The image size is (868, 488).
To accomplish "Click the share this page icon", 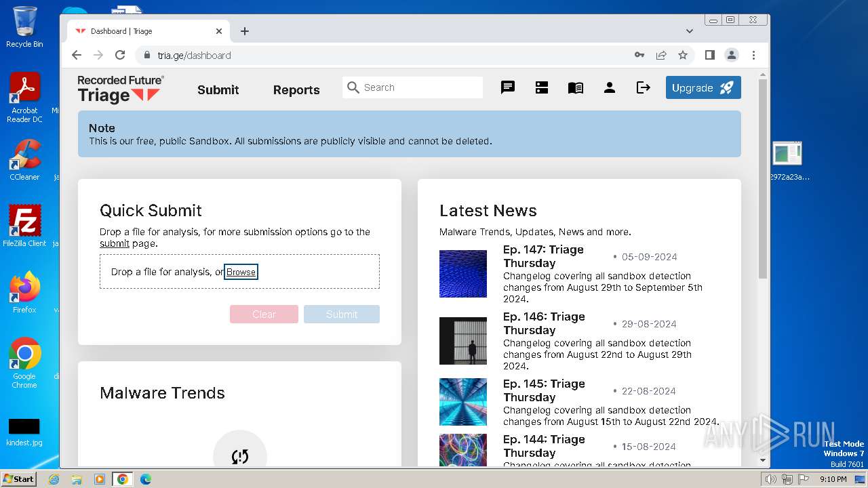I will (661, 55).
